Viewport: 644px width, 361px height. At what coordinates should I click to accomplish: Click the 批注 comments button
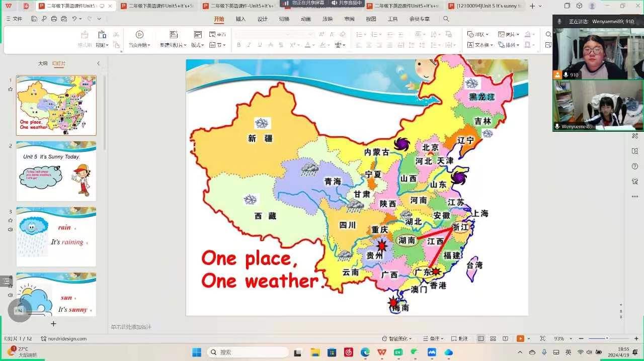click(x=460, y=339)
